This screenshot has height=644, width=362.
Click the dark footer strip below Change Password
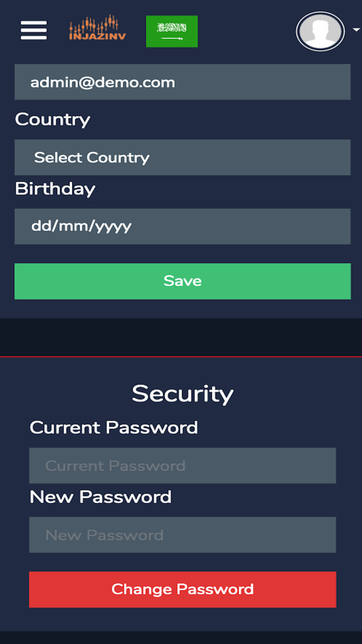coord(181,638)
